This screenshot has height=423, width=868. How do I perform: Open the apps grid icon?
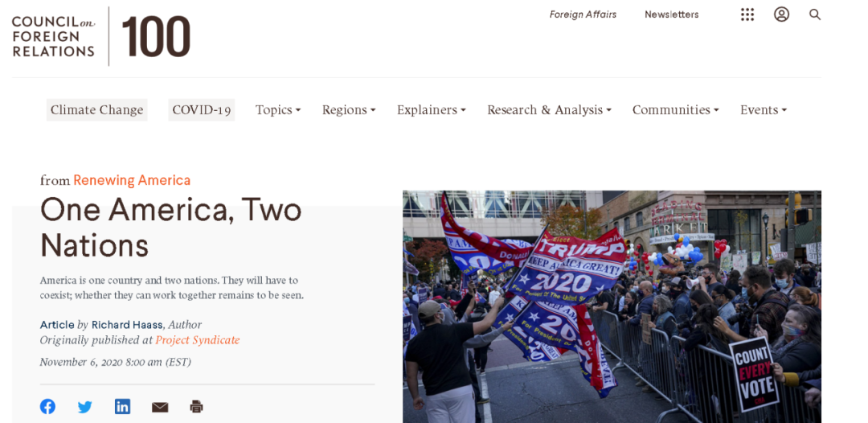coord(747,14)
